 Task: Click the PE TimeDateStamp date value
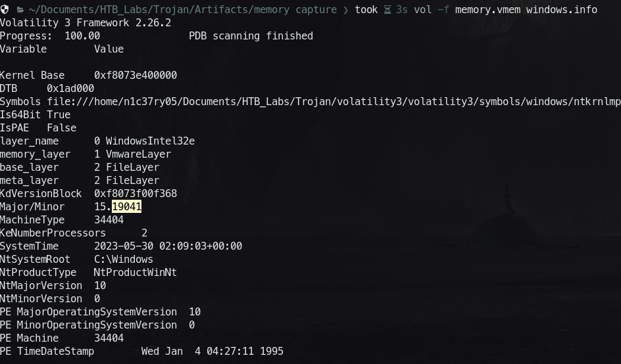coord(212,352)
